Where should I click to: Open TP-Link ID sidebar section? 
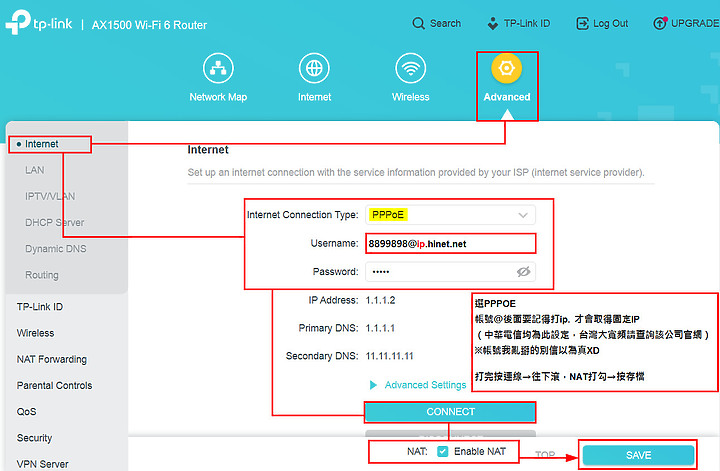40,307
